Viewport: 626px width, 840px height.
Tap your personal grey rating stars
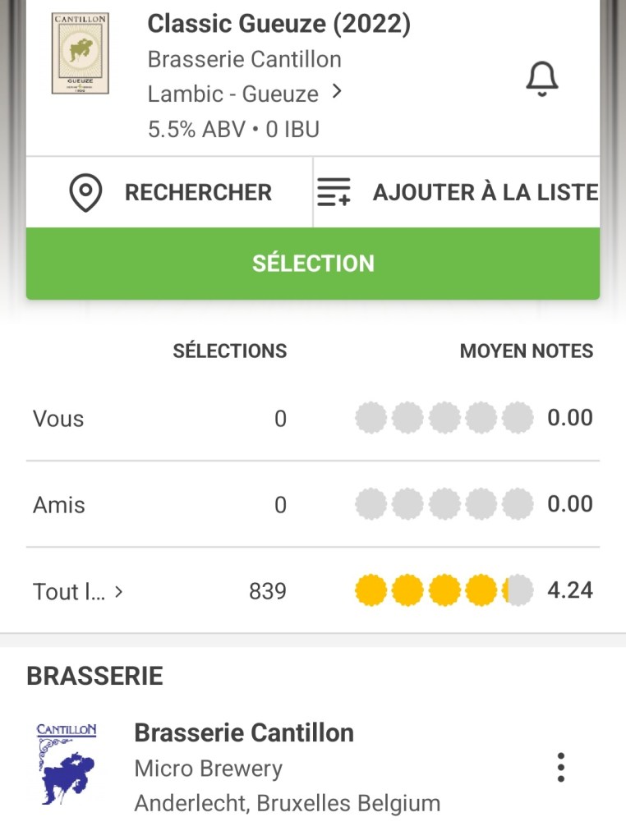[x=444, y=418]
